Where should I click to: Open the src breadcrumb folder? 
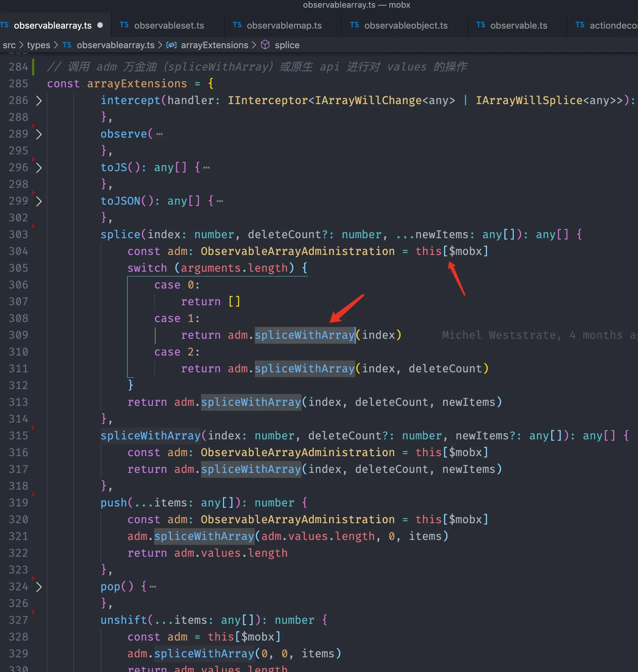[x=9, y=45]
